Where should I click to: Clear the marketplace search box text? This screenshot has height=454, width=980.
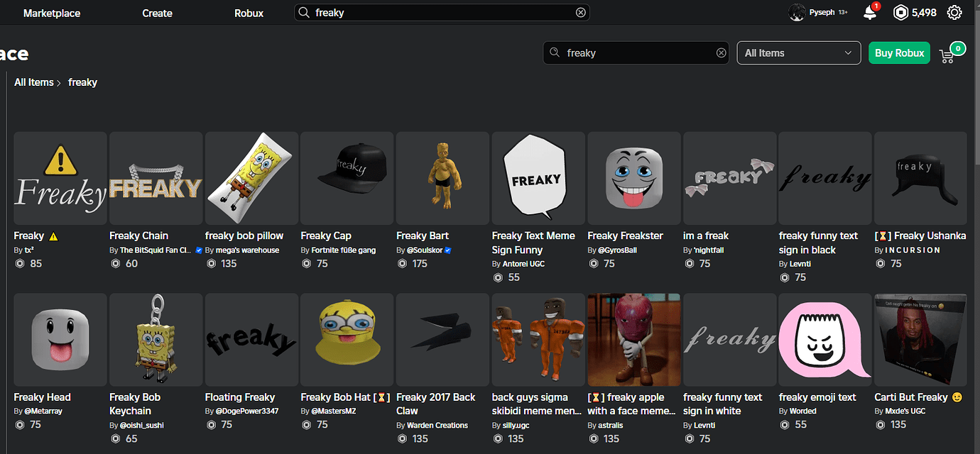pos(721,53)
